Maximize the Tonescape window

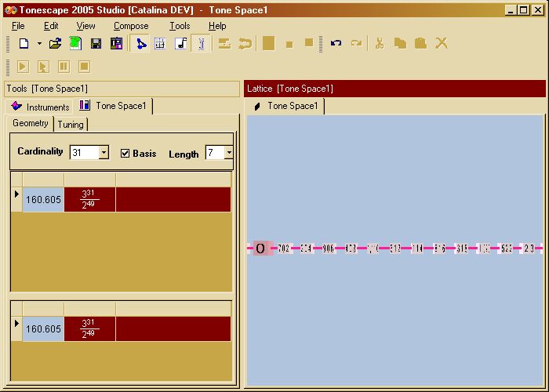523,9
